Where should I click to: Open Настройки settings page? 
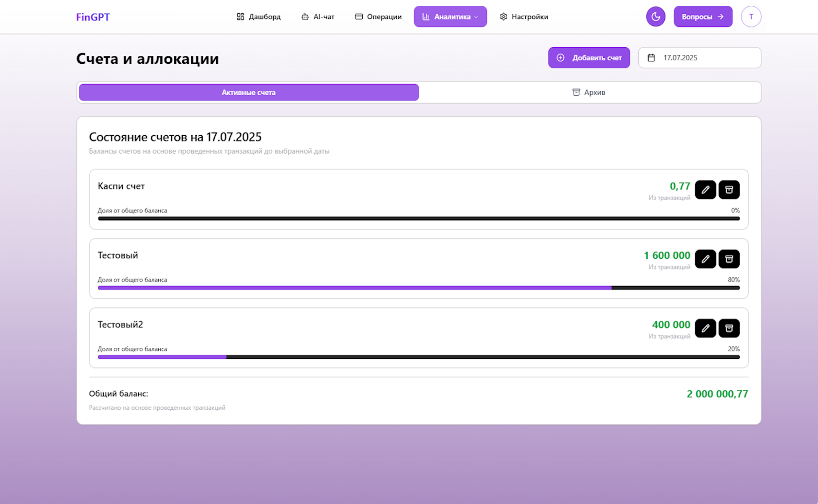[524, 17]
